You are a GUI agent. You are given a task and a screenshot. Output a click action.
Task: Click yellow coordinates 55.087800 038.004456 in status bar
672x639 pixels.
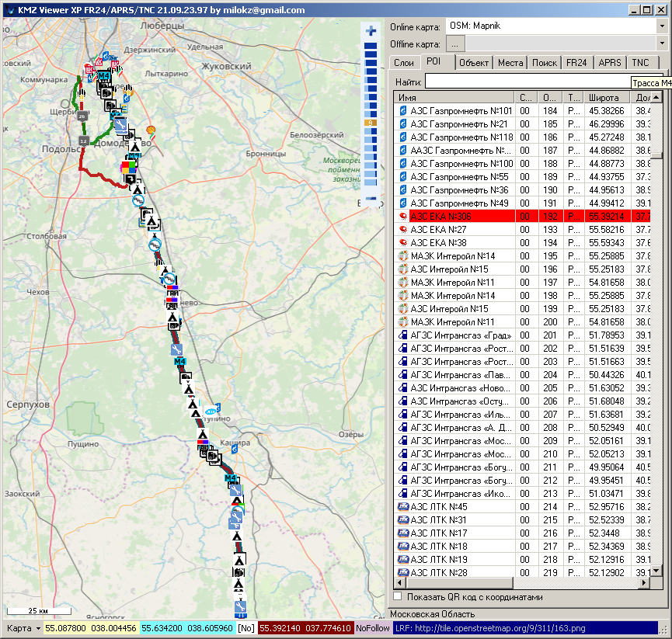point(90,628)
